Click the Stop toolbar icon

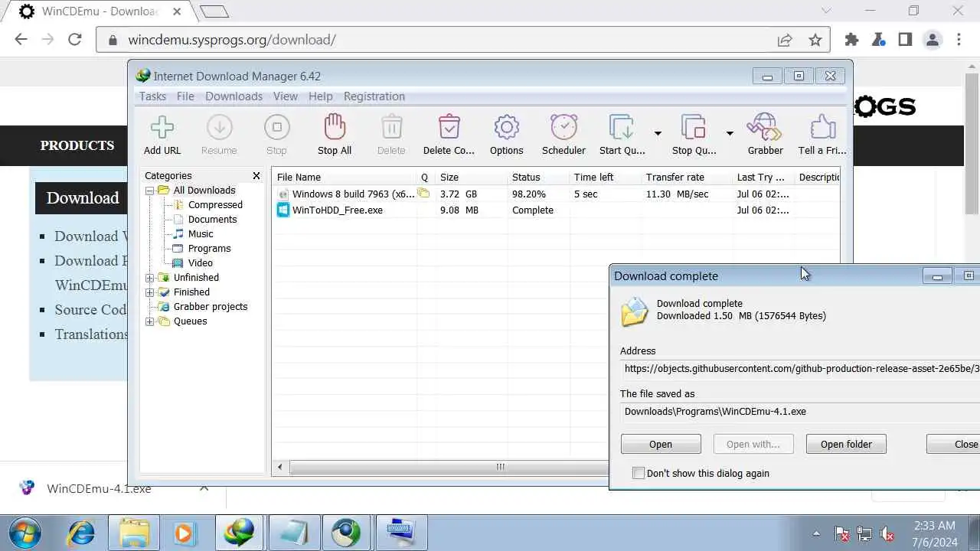[276, 128]
